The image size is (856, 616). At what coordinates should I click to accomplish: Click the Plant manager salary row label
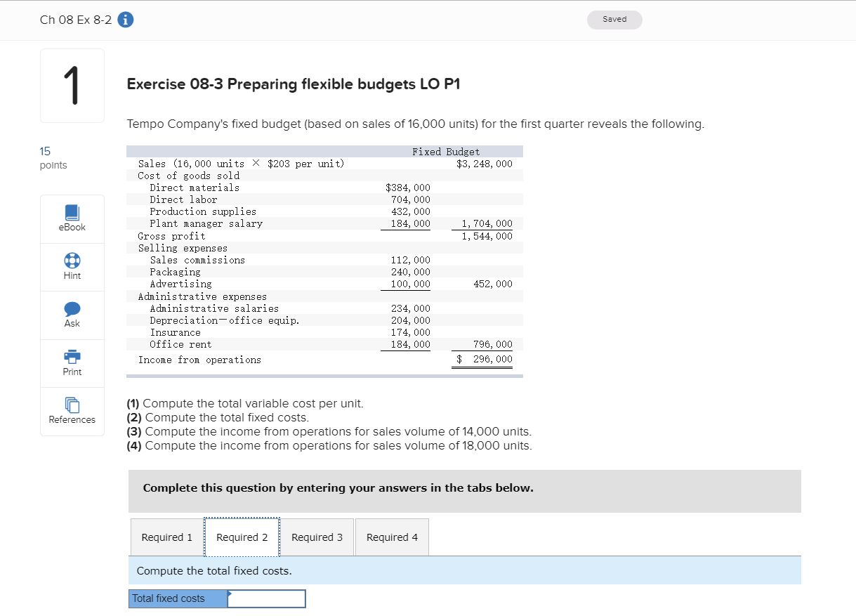pos(206,223)
